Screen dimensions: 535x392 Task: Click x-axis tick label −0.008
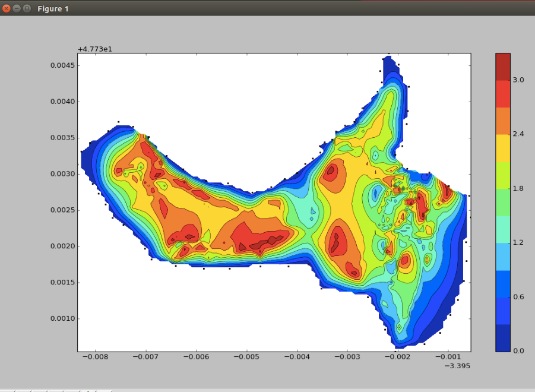95,357
